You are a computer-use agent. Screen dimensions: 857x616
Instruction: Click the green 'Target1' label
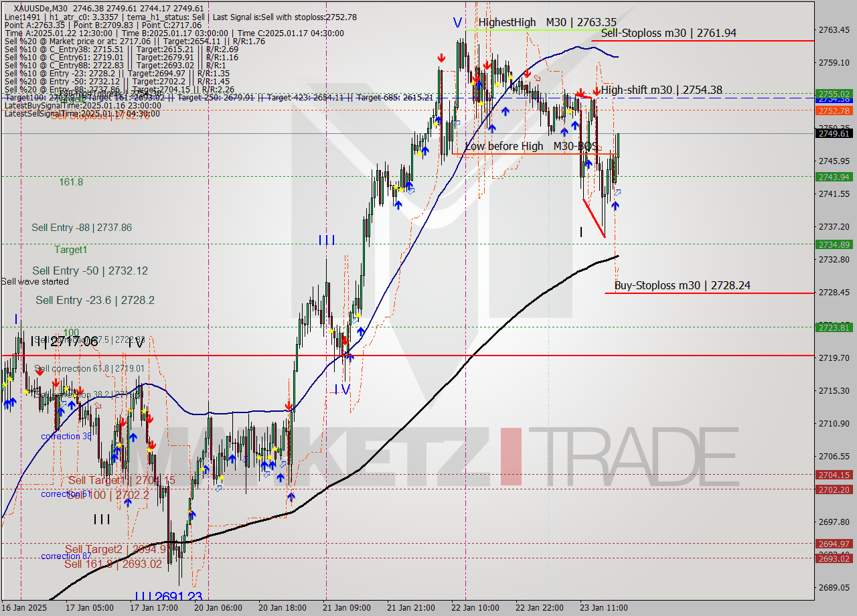click(70, 250)
